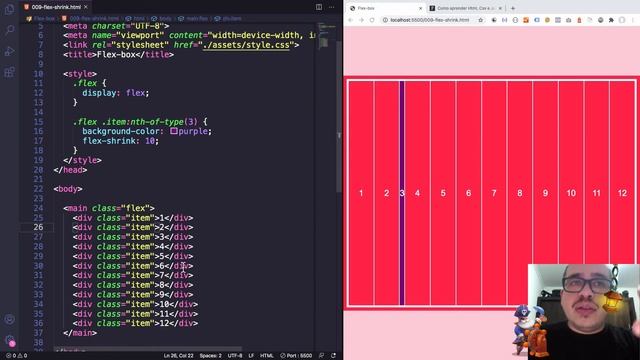Viewport: 640px width, 360px height.
Task: Close the second browser tab
Action: (x=500, y=8)
